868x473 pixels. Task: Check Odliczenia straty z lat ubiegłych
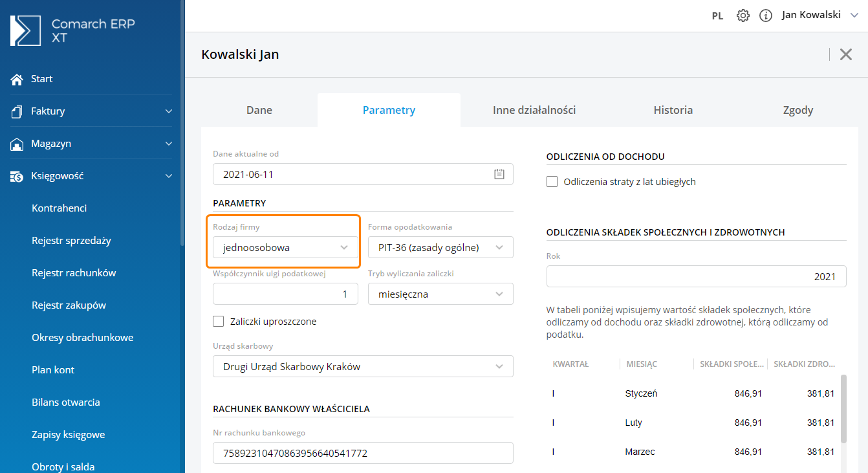click(x=552, y=182)
